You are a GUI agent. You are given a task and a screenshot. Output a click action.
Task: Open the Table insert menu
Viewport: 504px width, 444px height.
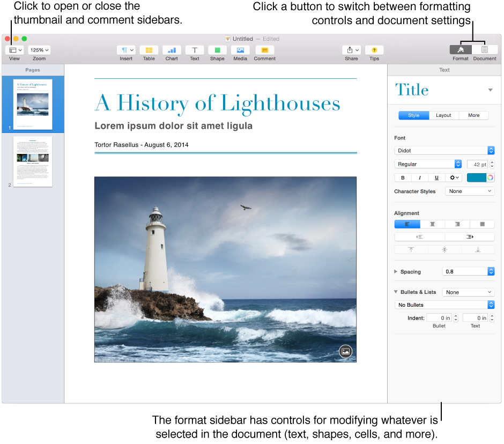[x=149, y=49]
